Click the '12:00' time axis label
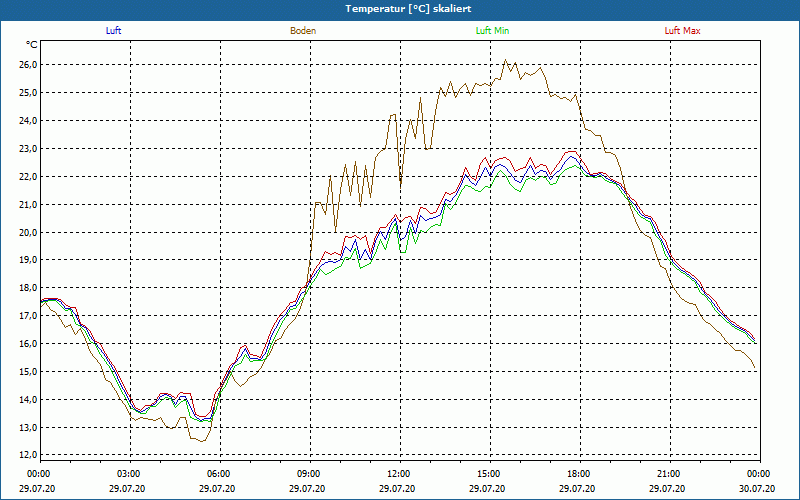Viewport: 800px width, 500px height. [x=401, y=474]
